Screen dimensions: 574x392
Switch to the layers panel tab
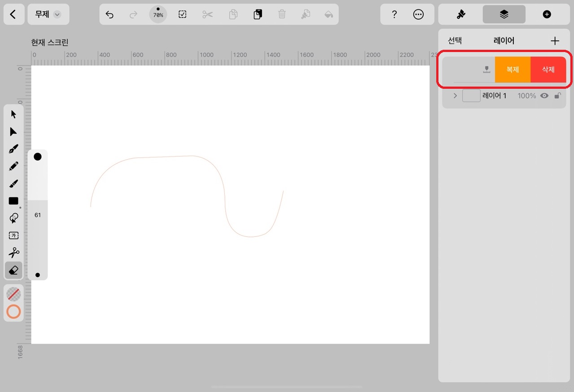point(504,14)
